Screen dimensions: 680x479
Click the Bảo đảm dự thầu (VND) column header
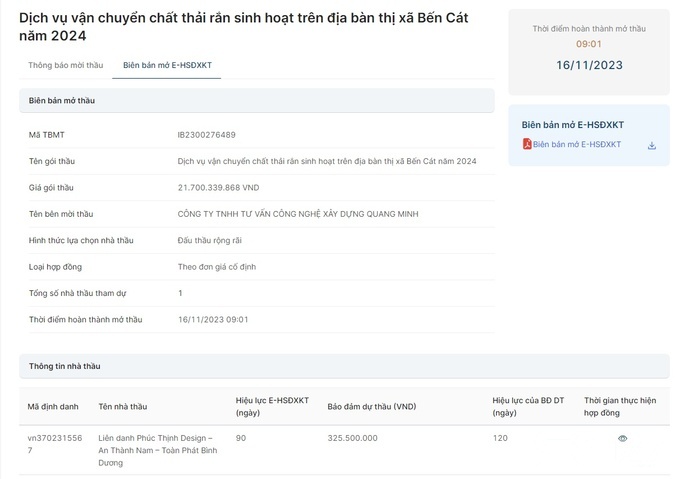coord(371,406)
